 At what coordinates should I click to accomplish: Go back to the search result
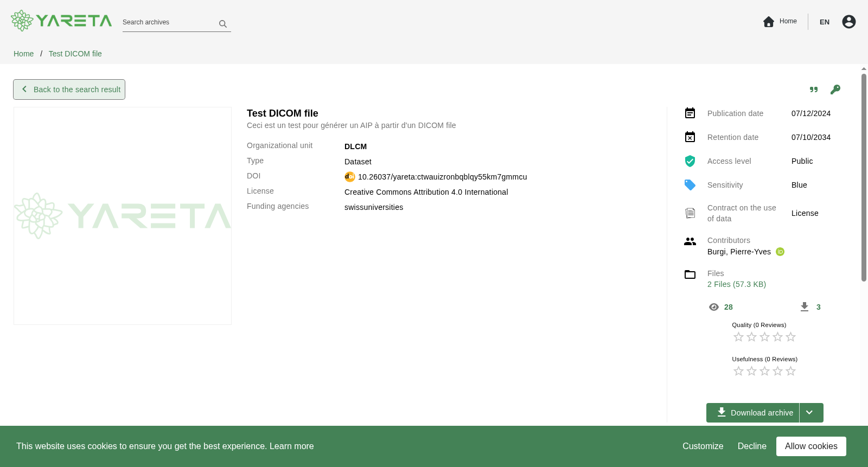pos(69,89)
